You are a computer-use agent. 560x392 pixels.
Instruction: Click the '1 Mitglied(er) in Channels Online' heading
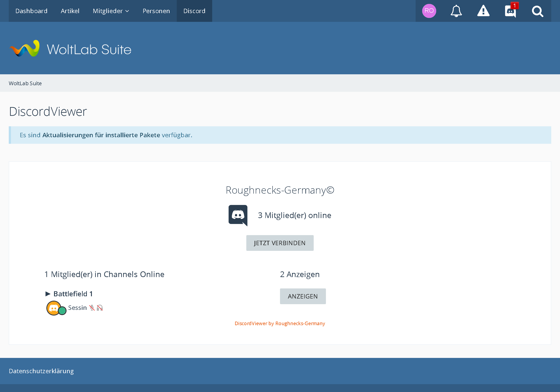click(x=104, y=274)
